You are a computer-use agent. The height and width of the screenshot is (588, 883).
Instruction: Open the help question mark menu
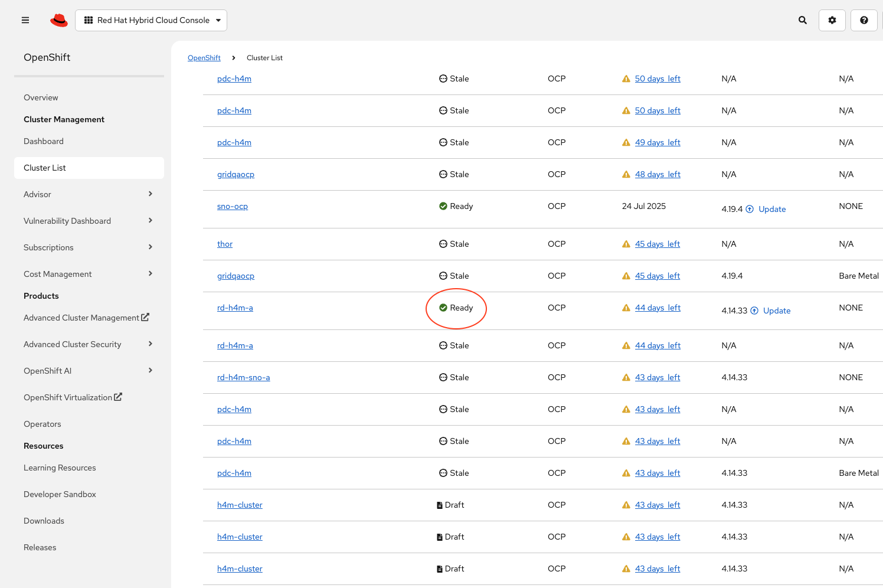[864, 20]
